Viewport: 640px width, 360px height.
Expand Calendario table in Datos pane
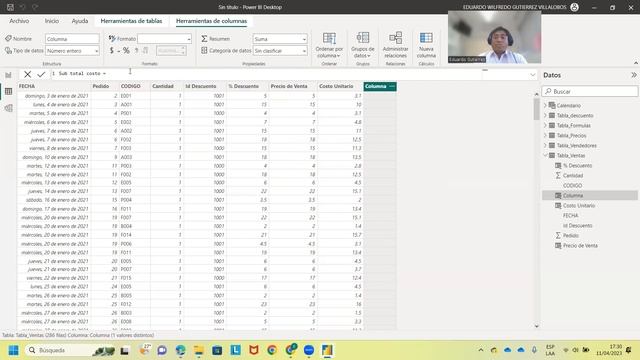pos(545,105)
